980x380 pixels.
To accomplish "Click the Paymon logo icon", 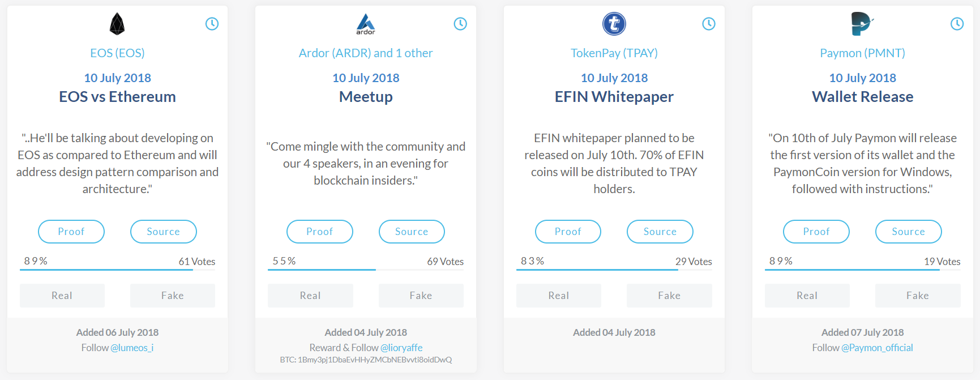I will (x=862, y=24).
